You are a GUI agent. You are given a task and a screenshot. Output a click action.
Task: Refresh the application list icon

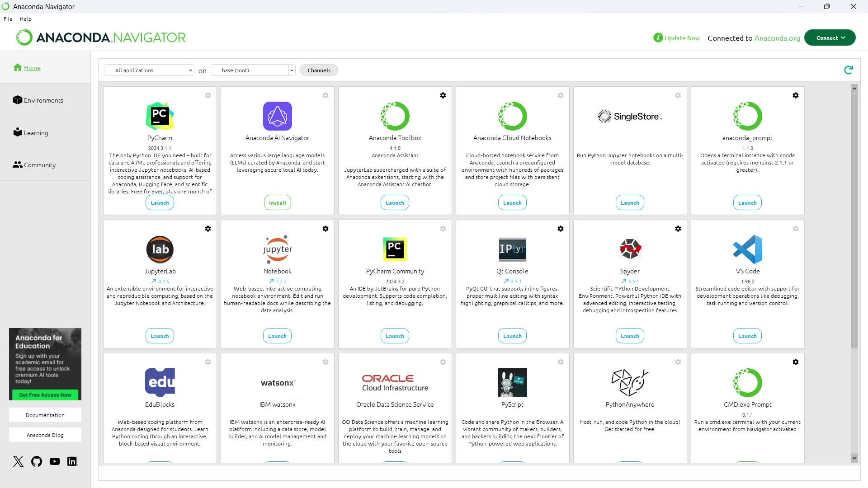[849, 70]
